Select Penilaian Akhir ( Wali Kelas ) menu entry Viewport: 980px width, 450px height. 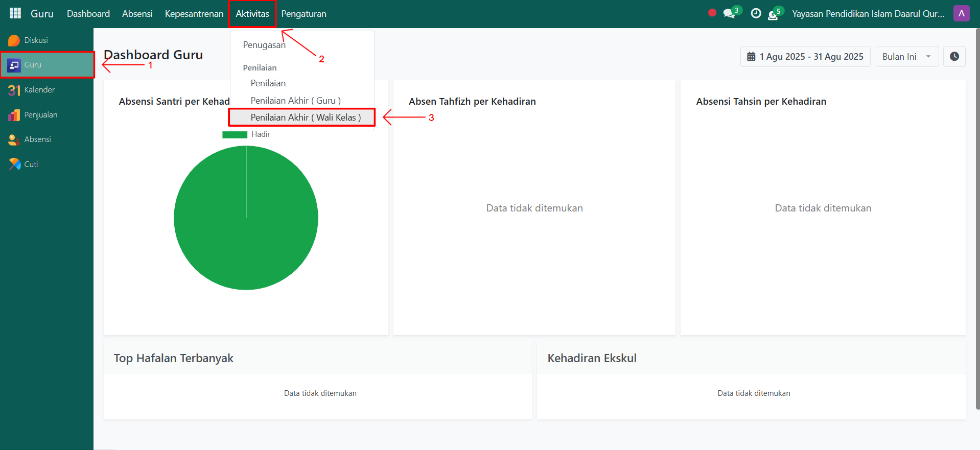point(305,117)
